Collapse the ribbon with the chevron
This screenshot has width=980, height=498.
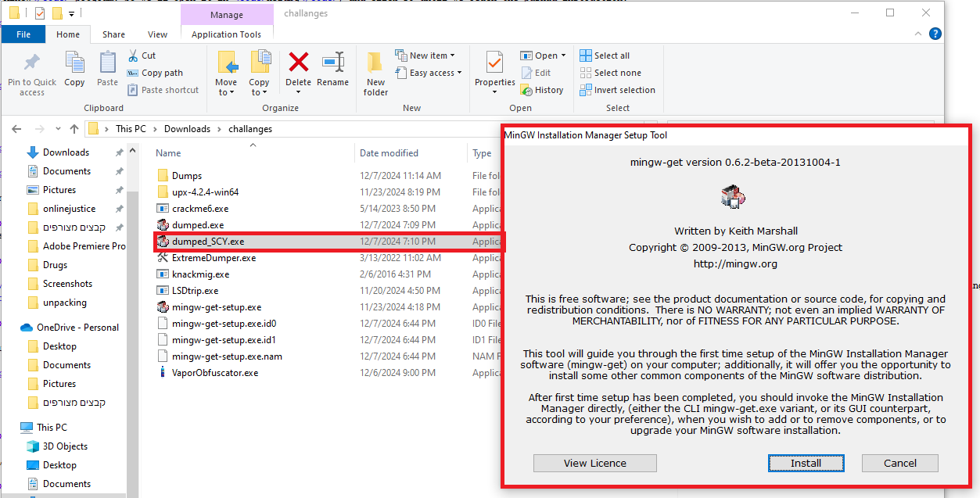[918, 34]
